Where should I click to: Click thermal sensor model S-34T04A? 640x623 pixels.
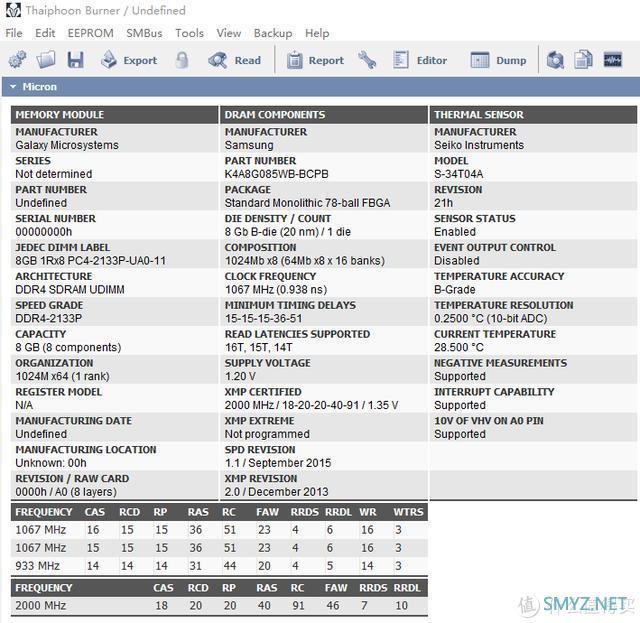coord(458,174)
